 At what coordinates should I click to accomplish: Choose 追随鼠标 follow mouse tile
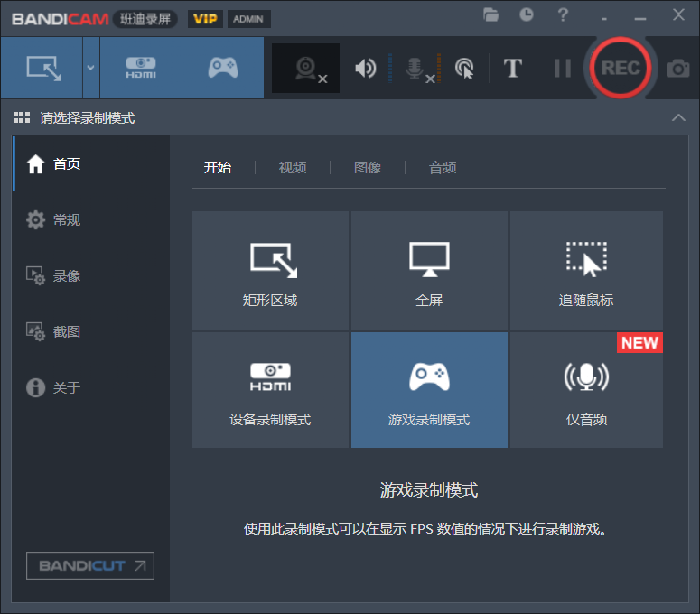586,270
